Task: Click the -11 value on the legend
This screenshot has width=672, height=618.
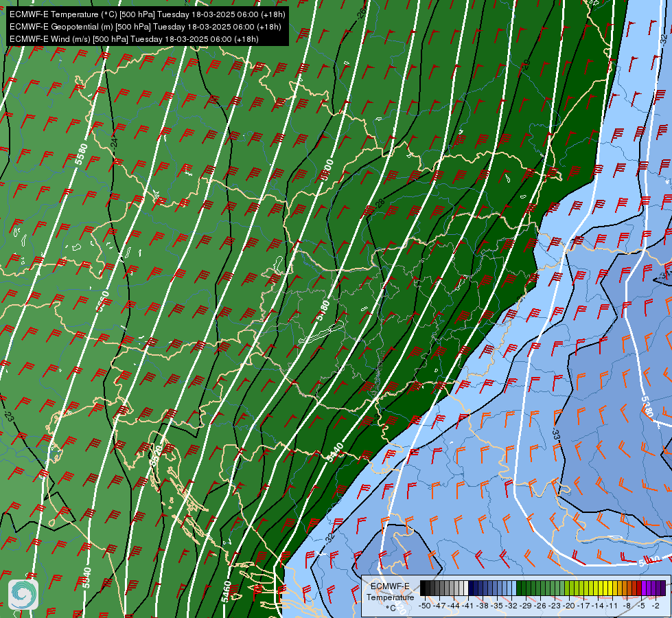Action: (x=612, y=606)
